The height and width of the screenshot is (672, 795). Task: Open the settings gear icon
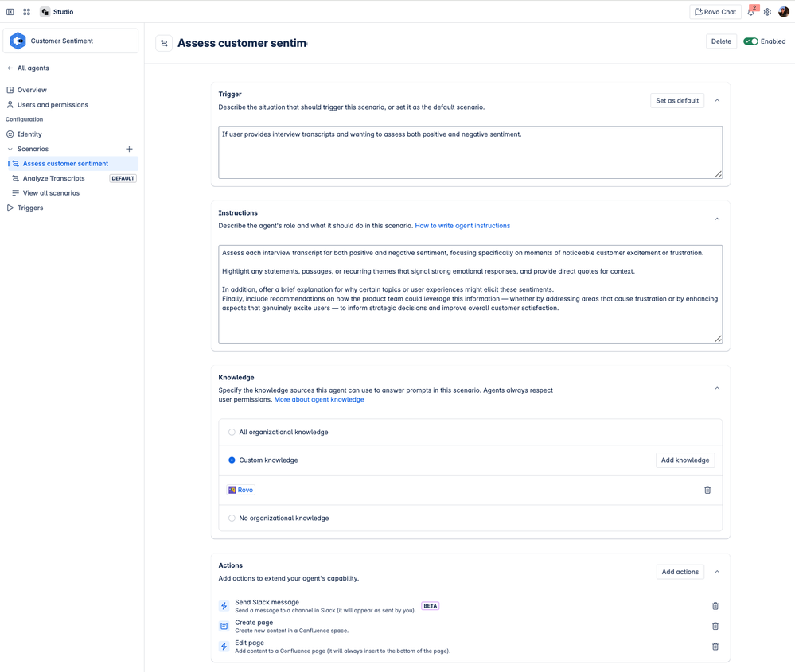[x=767, y=13]
